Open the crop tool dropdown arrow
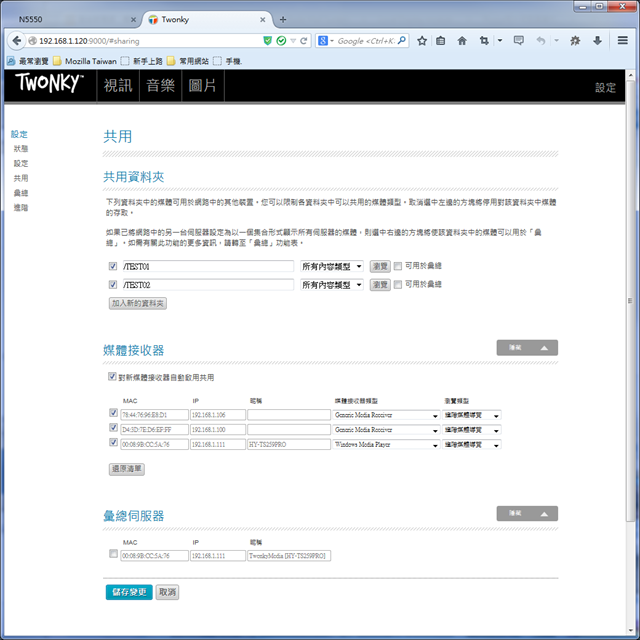Image resolution: width=640 pixels, height=640 pixels. 500,41
